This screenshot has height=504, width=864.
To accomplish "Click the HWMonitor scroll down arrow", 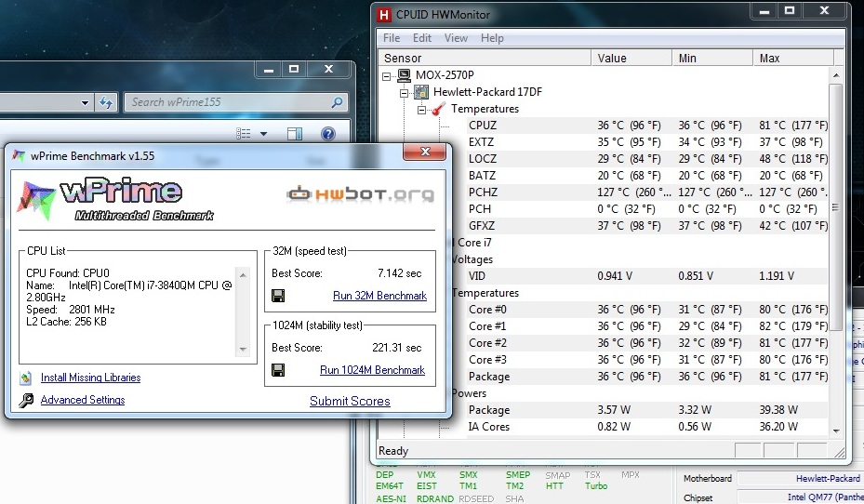I will [836, 431].
